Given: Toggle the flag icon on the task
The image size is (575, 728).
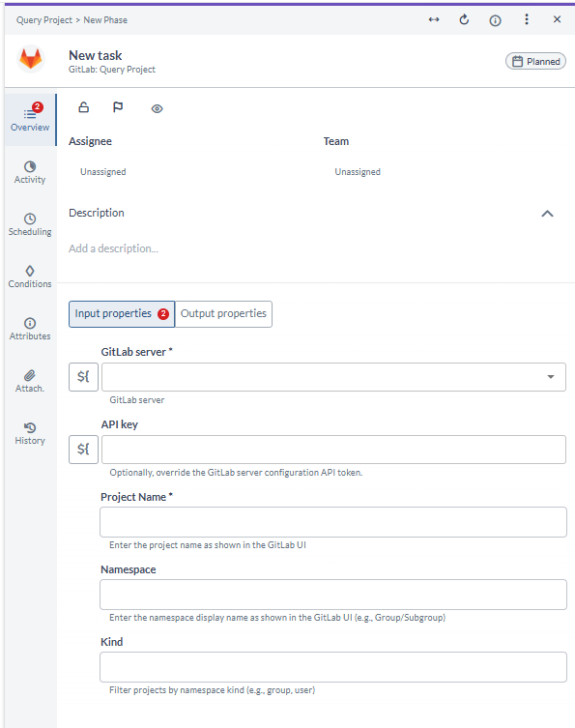Looking at the screenshot, I should tap(118, 107).
